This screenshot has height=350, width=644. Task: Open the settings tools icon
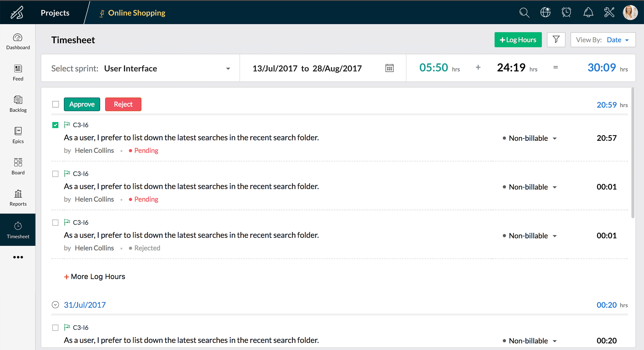coord(609,12)
